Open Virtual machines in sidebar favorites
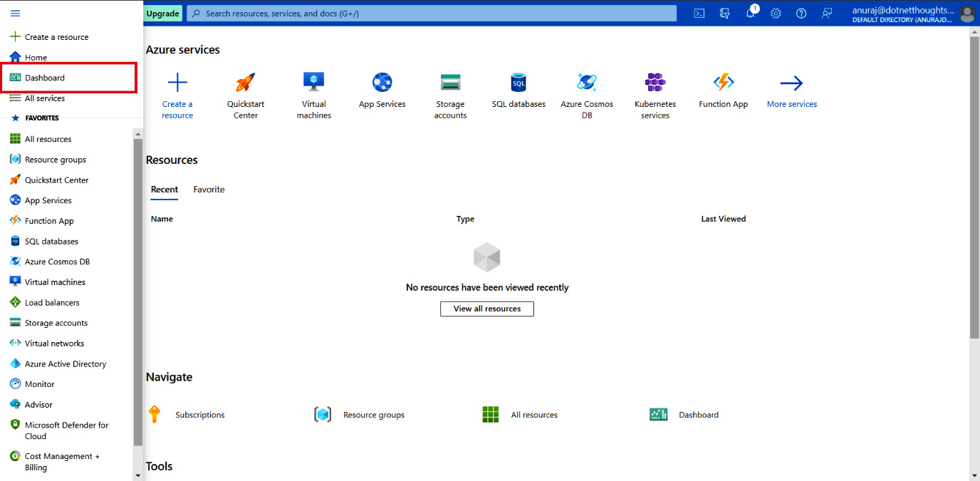 click(47, 282)
